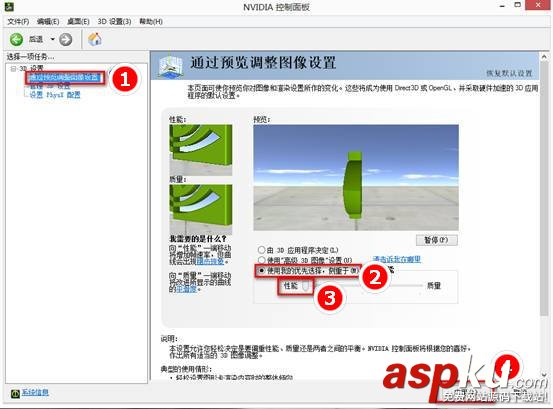Click the green Back arrow icon
Viewport: 553px width, 409px height.
[x=16, y=39]
